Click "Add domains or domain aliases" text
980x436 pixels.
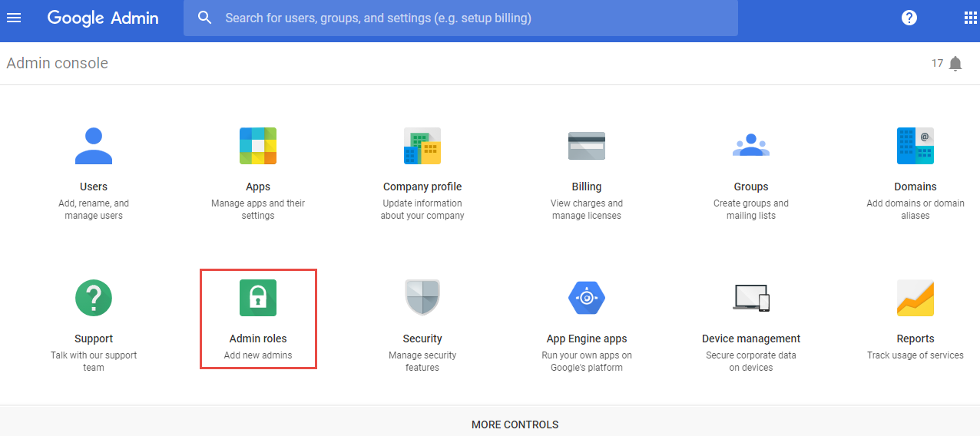pos(915,210)
